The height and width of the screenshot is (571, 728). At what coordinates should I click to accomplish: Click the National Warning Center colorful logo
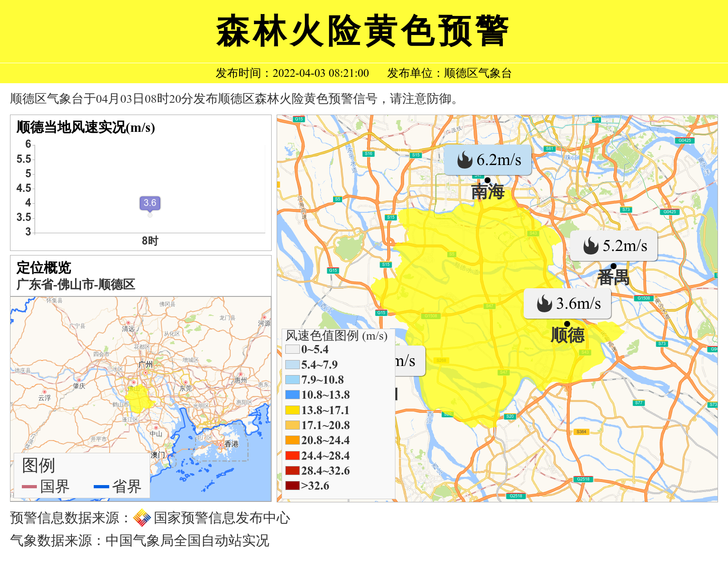point(142,518)
